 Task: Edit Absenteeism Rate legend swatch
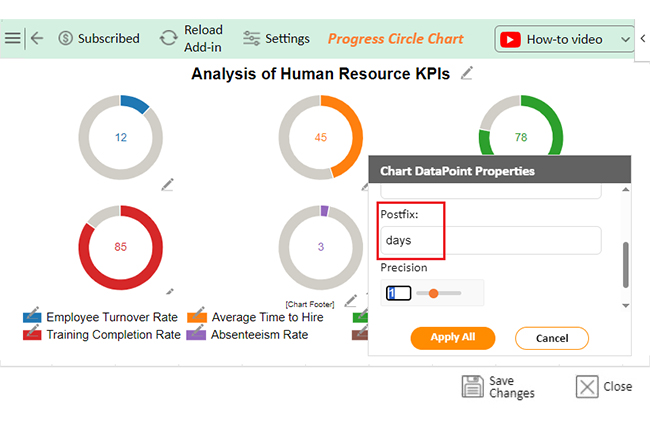tap(196, 333)
